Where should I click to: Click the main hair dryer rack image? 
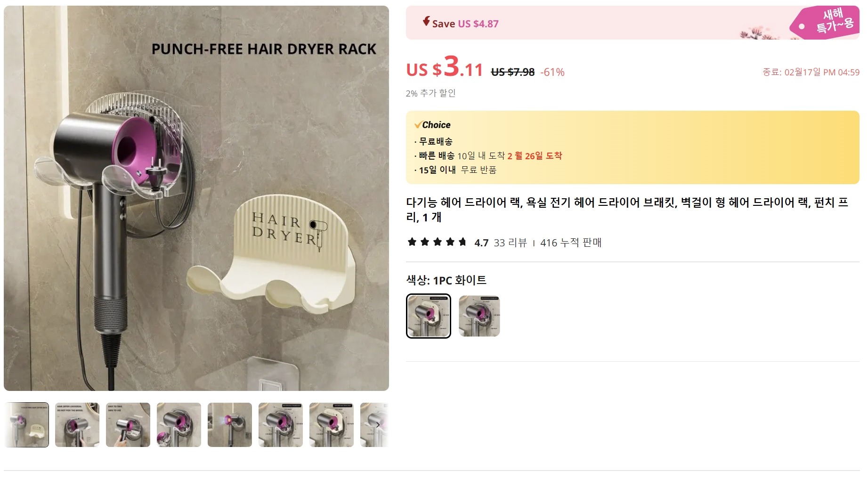click(196, 198)
